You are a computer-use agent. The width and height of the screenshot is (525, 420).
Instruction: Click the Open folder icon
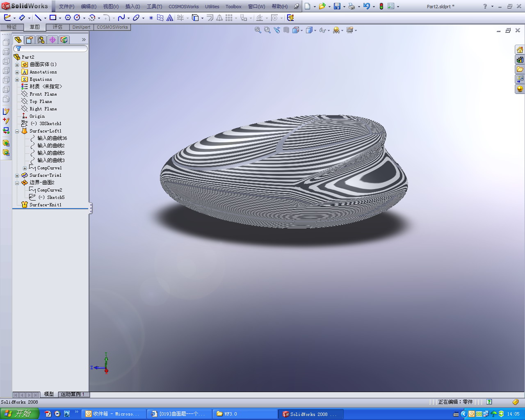(322, 6)
